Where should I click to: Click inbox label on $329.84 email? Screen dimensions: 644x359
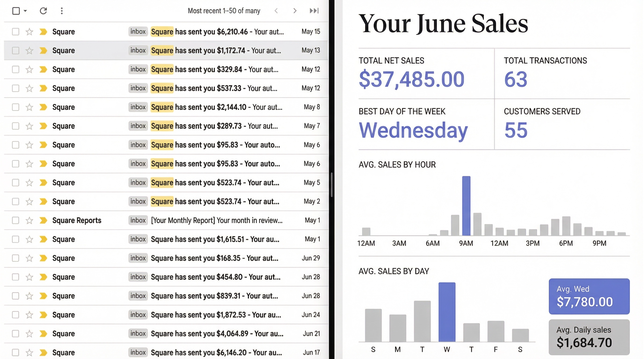pyautogui.click(x=138, y=69)
